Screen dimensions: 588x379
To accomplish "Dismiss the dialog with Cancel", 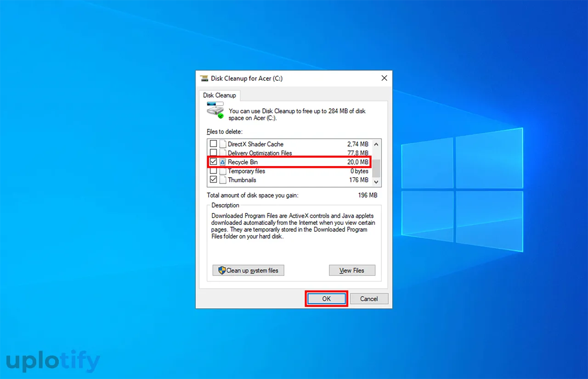I will click(x=369, y=299).
